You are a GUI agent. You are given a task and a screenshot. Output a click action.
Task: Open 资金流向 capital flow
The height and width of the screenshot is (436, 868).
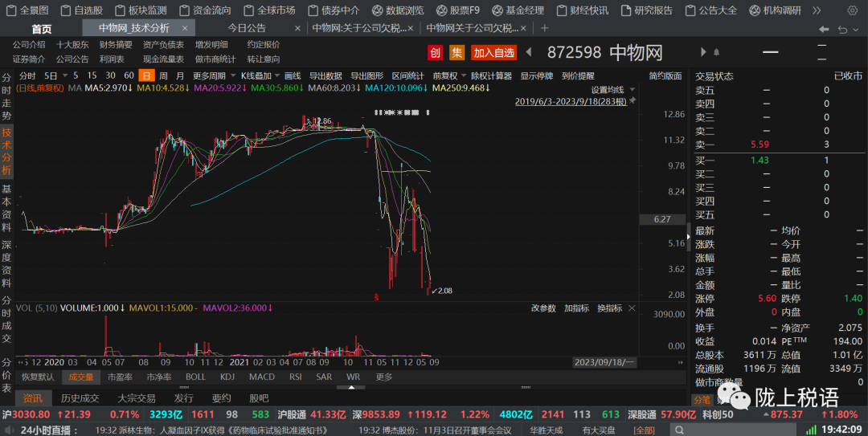[x=205, y=10]
